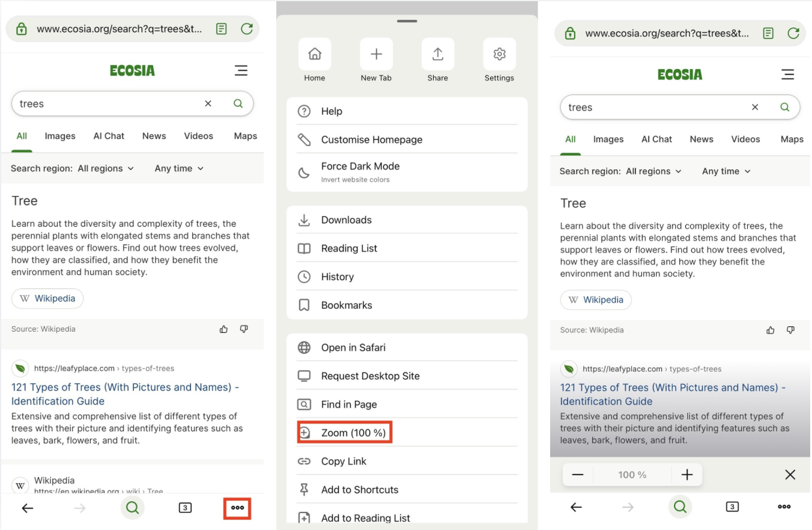The image size is (812, 530).
Task: Choose Open in Safari from the menu
Action: pyautogui.click(x=407, y=347)
